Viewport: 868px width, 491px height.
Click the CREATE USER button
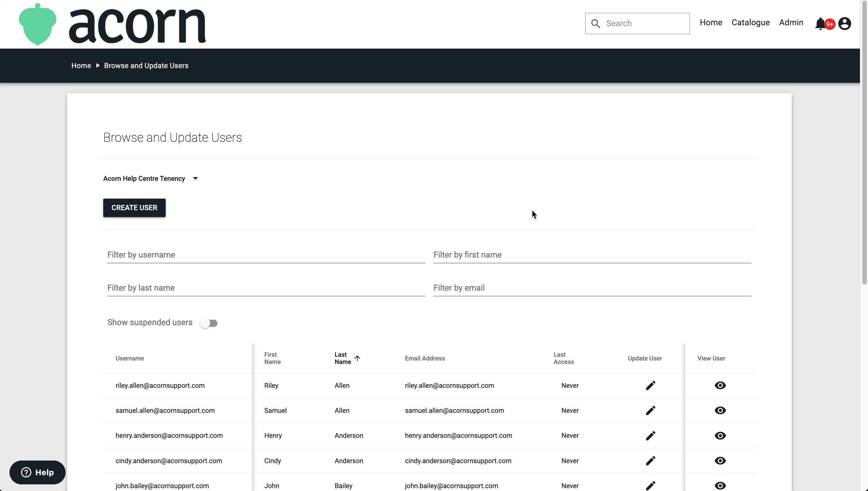[134, 208]
